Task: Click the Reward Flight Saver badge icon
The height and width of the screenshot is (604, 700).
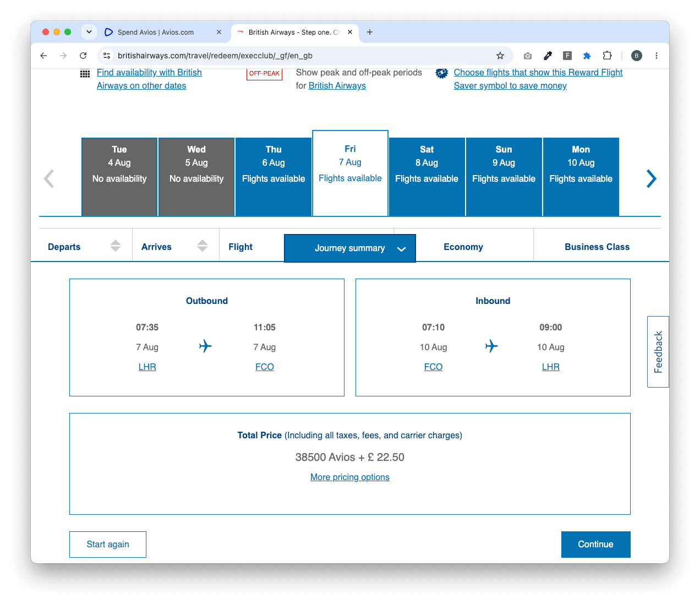Action: [x=442, y=73]
